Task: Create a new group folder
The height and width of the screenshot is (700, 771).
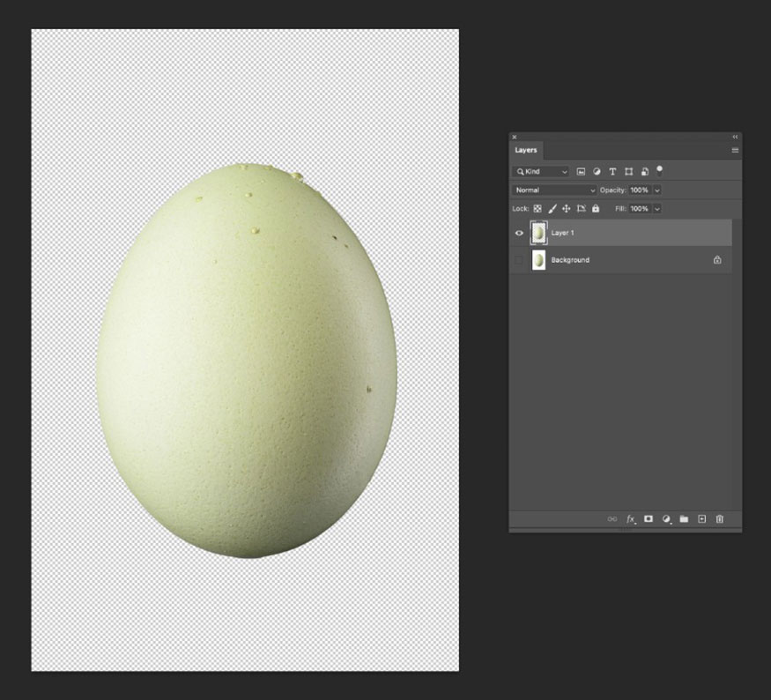Action: (684, 519)
